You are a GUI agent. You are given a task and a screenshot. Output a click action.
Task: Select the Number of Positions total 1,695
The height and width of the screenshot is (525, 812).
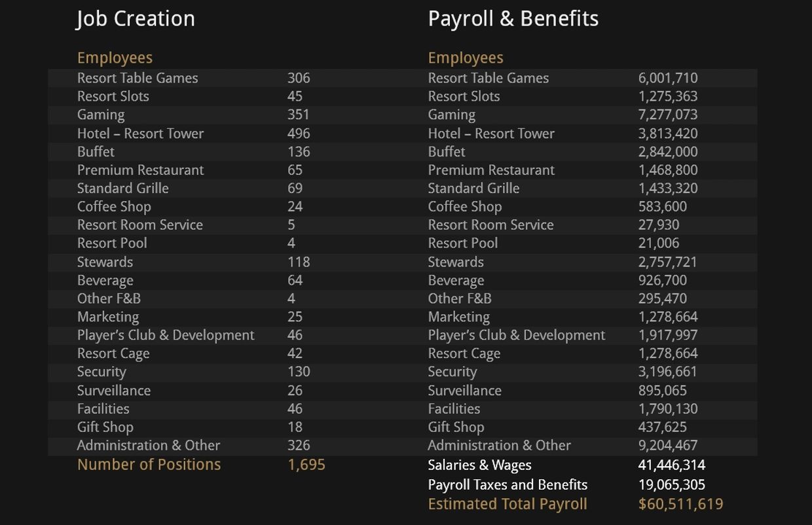[306, 465]
